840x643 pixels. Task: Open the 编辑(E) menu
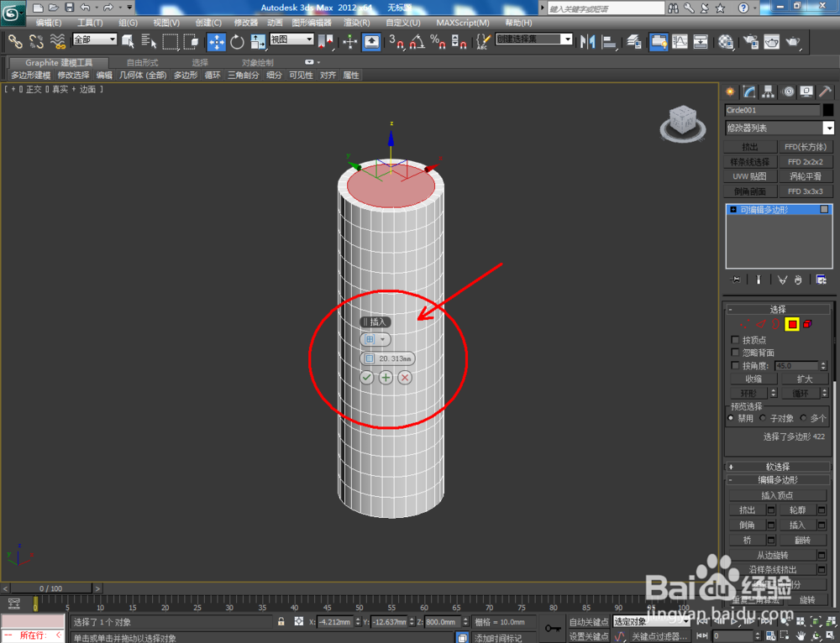[x=49, y=23]
